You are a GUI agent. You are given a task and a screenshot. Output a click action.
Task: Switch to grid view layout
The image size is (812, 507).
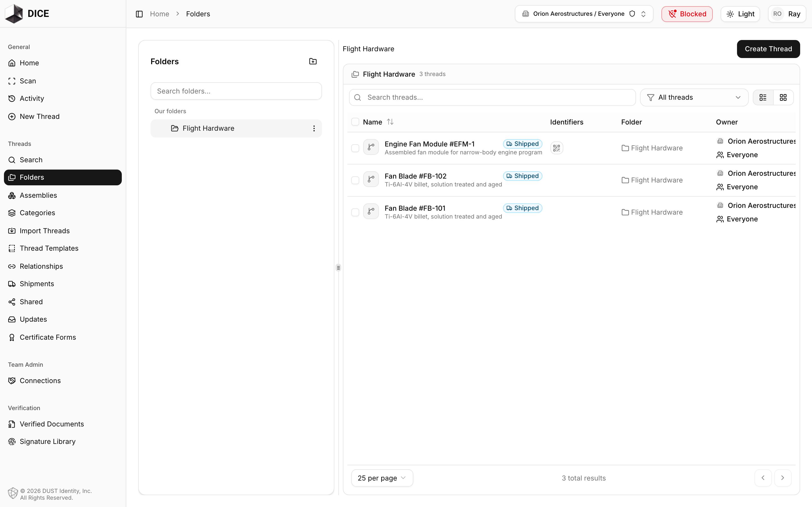pos(783,97)
